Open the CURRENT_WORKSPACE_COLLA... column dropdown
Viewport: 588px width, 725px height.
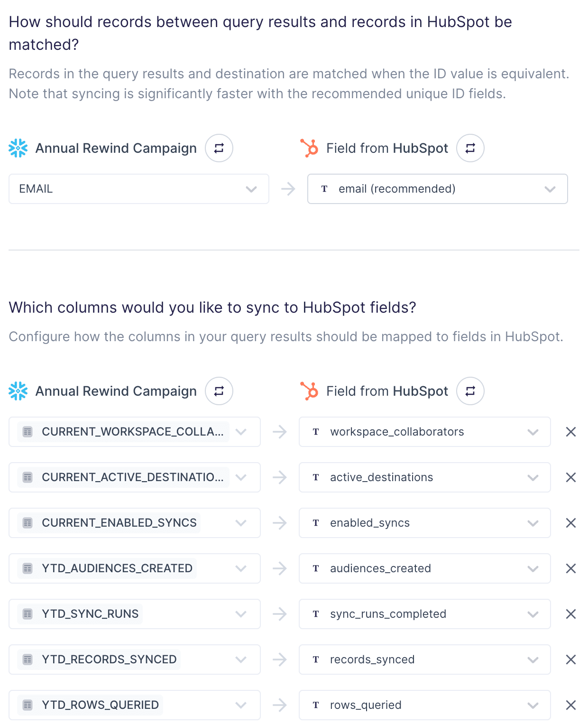(135, 432)
